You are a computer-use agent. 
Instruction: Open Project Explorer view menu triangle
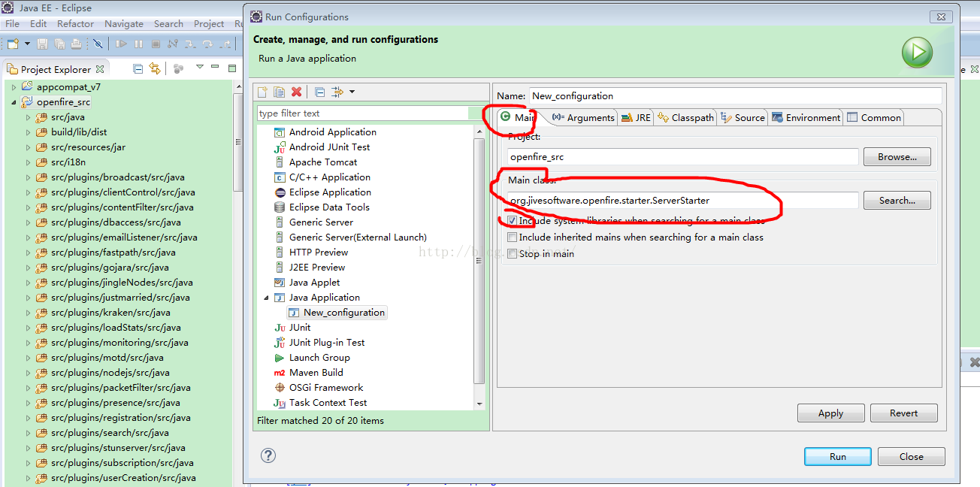point(200,68)
